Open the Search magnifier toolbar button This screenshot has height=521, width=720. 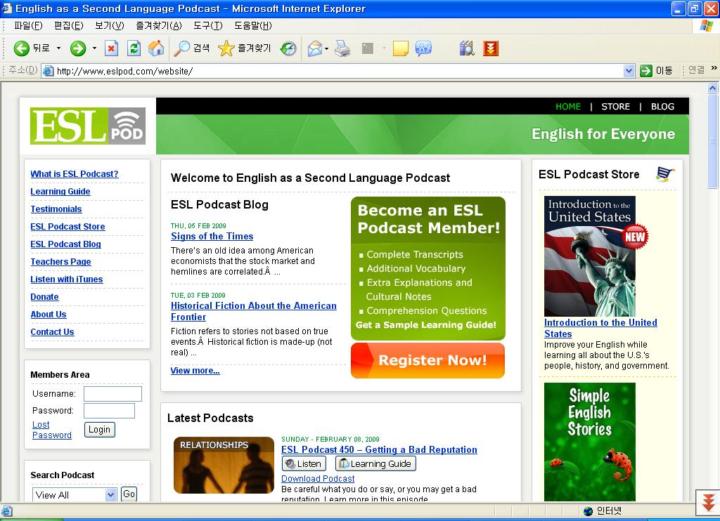coord(182,48)
